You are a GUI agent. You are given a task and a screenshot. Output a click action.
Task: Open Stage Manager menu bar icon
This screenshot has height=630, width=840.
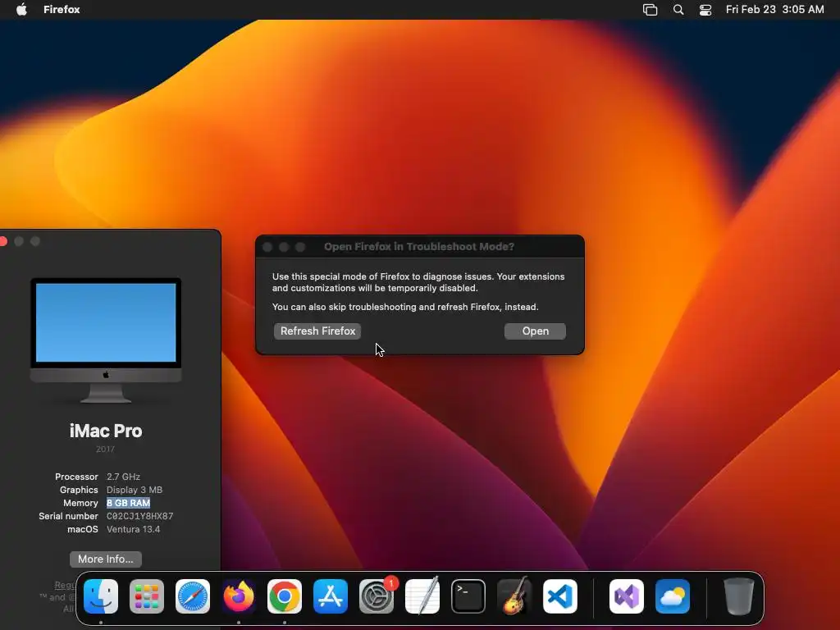pyautogui.click(x=650, y=10)
